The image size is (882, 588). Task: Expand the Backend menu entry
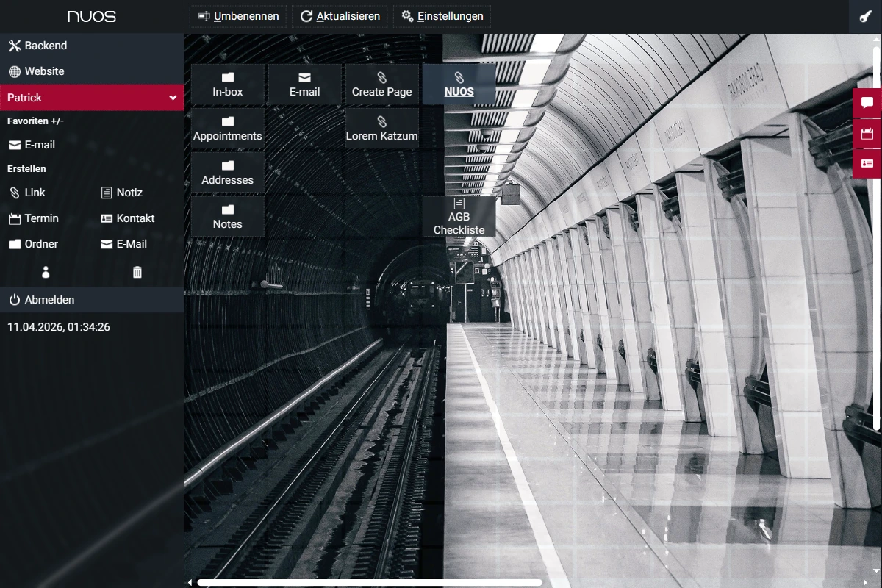coord(46,46)
